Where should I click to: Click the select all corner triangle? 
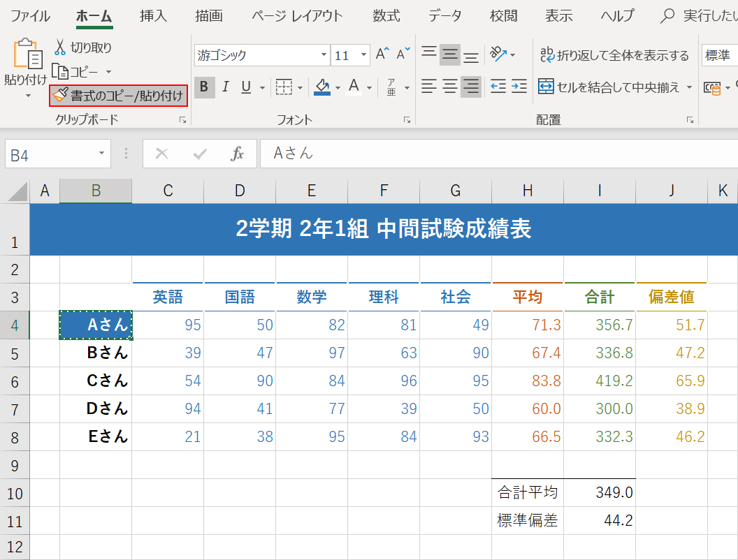tap(17, 191)
